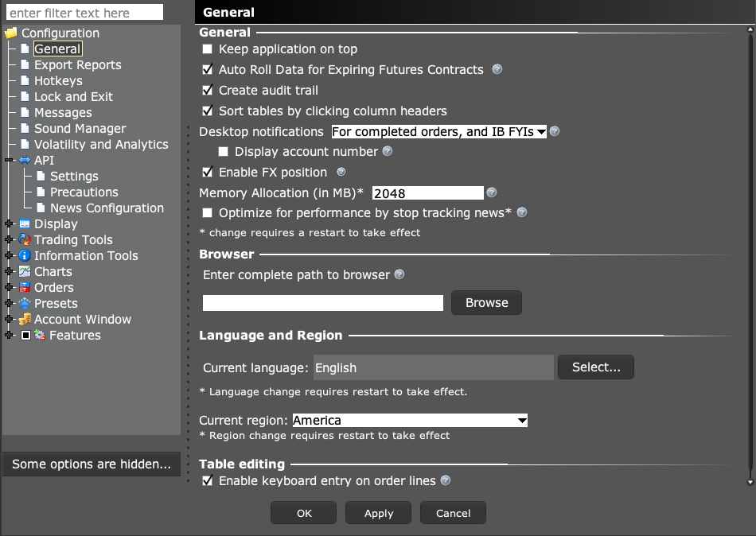The image size is (756, 536).
Task: Open Hotkeys settings
Action: pos(58,80)
